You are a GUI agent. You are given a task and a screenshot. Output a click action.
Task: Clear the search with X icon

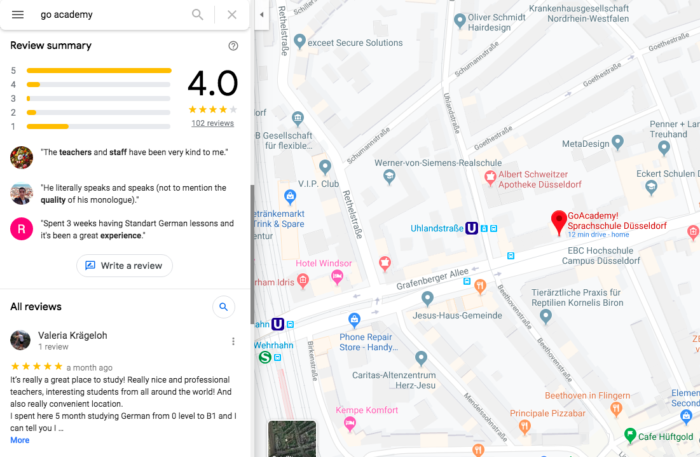(x=232, y=15)
